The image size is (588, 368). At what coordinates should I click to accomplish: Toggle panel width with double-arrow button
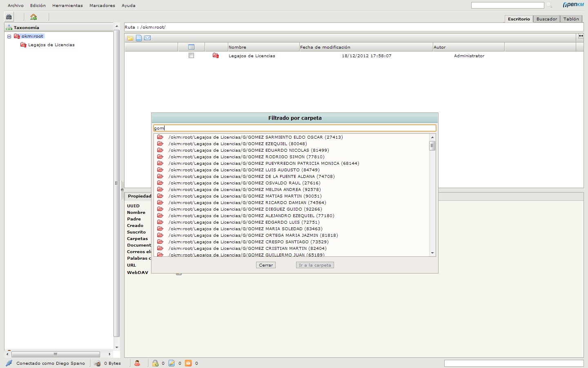point(581,36)
